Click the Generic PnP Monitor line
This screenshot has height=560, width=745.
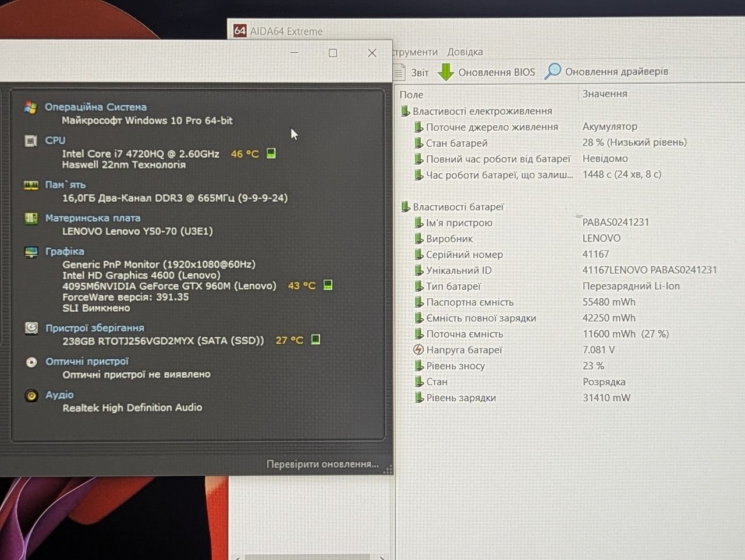pos(159,264)
